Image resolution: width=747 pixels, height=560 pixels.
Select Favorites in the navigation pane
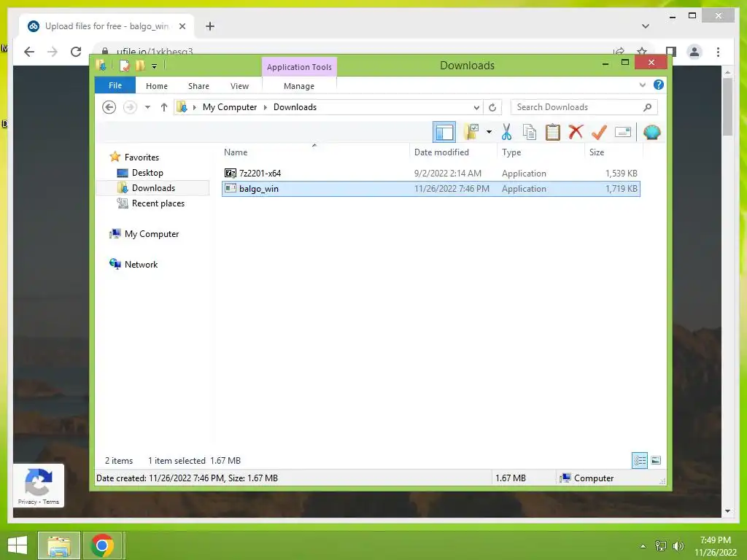(142, 157)
